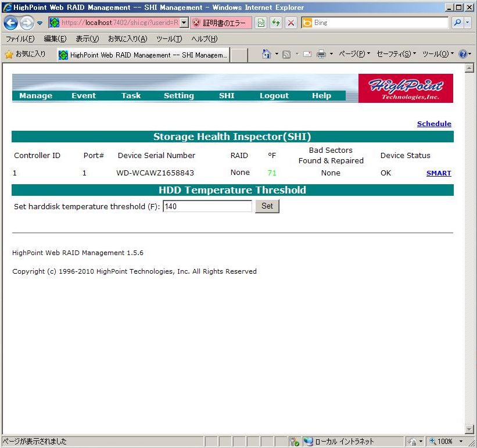
Task: Click the vertical scrollbar down arrow
Action: click(x=469, y=429)
